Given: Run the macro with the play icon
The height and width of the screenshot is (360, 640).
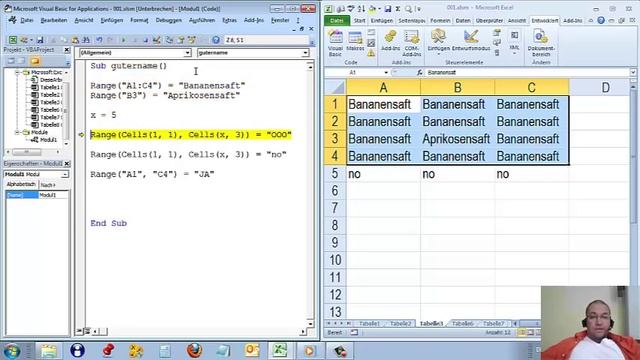Looking at the screenshot, I should 123,40.
